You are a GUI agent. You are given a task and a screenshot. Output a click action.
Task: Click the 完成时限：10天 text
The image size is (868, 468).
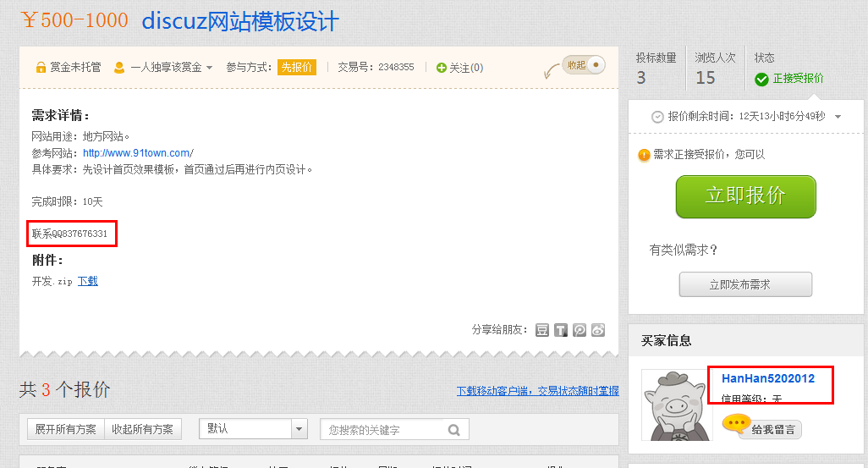pos(67,201)
